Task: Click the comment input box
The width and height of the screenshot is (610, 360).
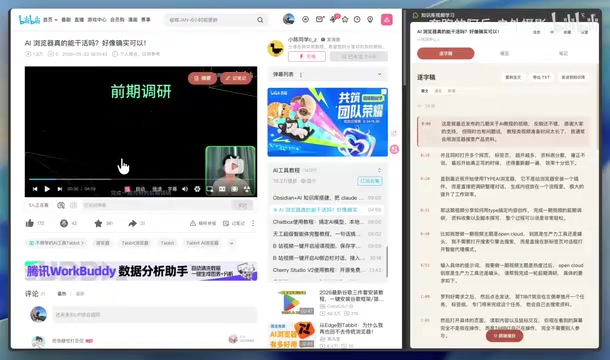Action: coord(155,314)
